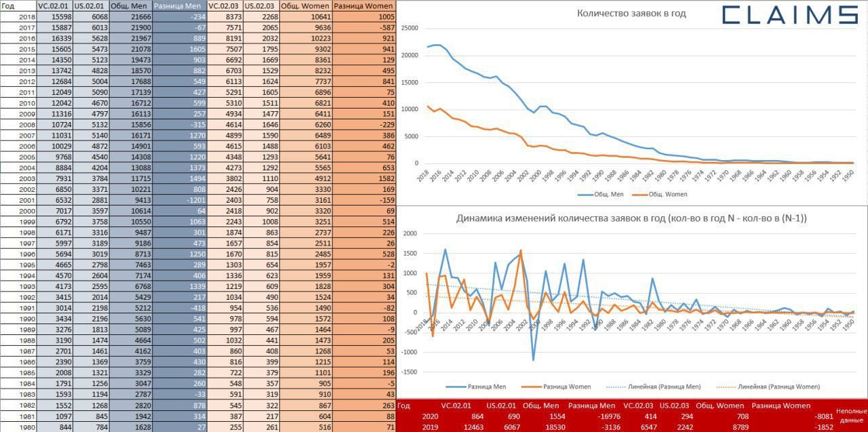Click cell 5089 in the 1989 row
The height and width of the screenshot is (432, 868).
[x=130, y=330]
